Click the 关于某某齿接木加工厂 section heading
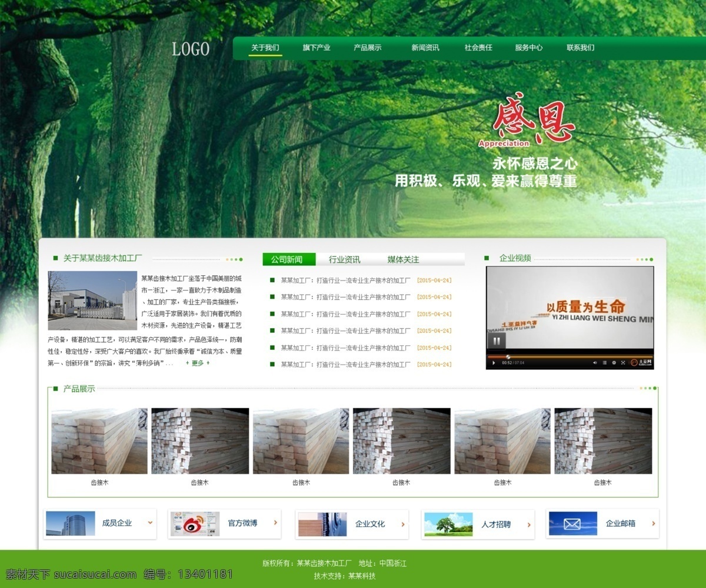 (x=102, y=258)
